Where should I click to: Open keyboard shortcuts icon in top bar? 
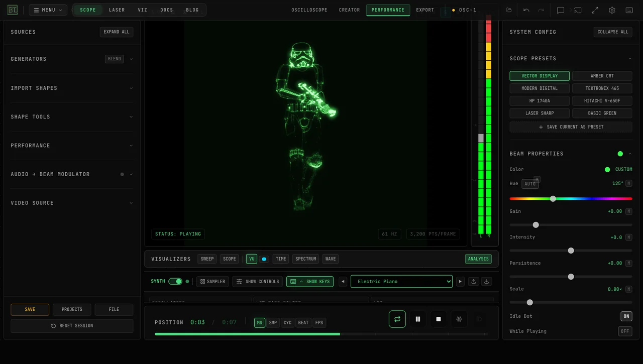[x=629, y=10]
